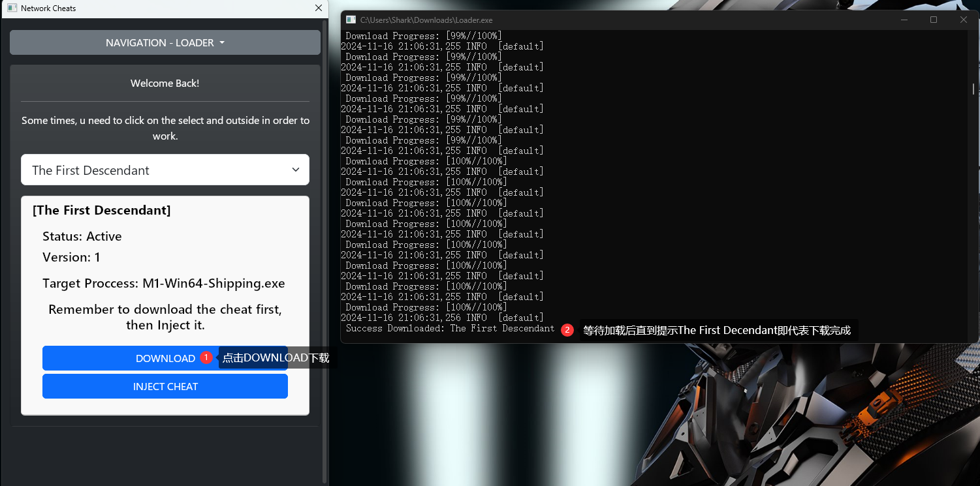
Task: Click the red number 2 annotation badge
Action: [x=567, y=330]
